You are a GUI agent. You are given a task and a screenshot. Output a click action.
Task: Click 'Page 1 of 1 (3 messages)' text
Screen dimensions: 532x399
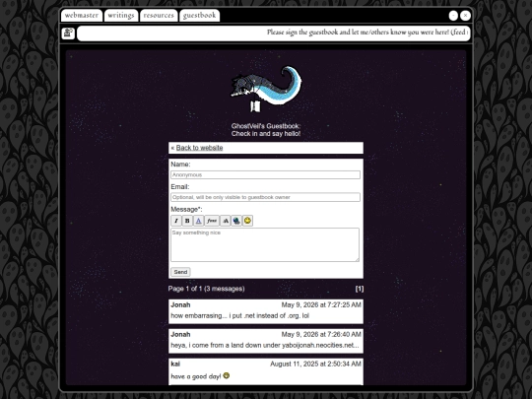[x=206, y=289]
